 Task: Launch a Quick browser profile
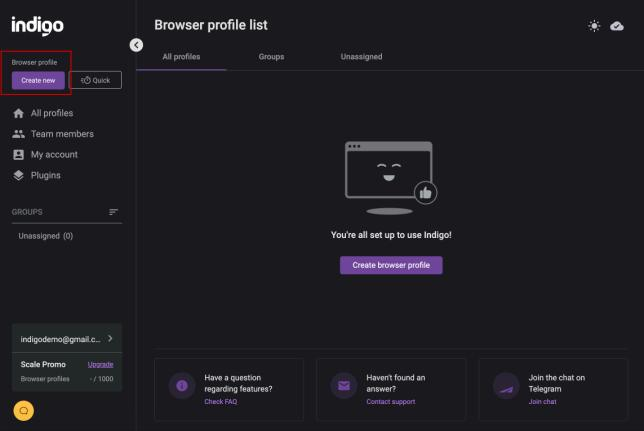(x=95, y=80)
